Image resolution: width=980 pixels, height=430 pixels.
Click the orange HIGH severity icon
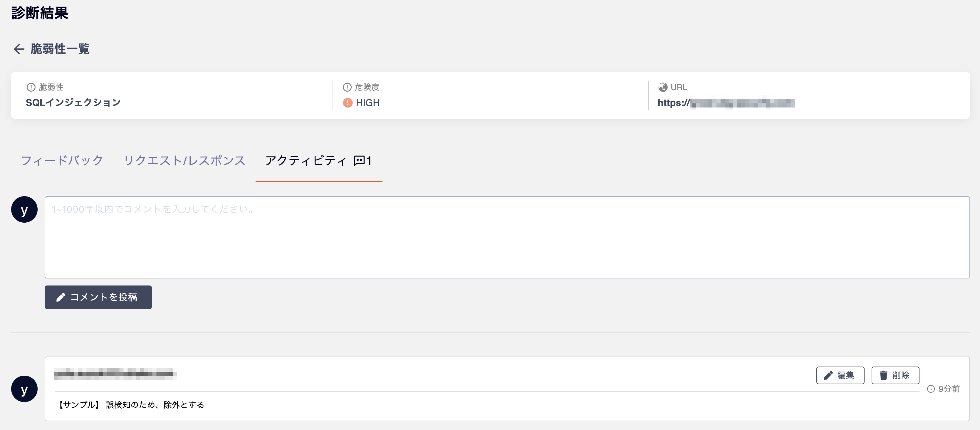(348, 103)
